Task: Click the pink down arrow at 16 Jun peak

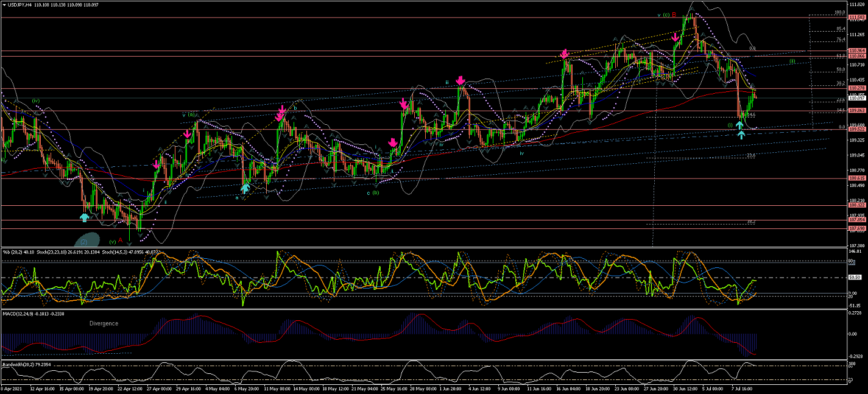Action: (x=565, y=54)
